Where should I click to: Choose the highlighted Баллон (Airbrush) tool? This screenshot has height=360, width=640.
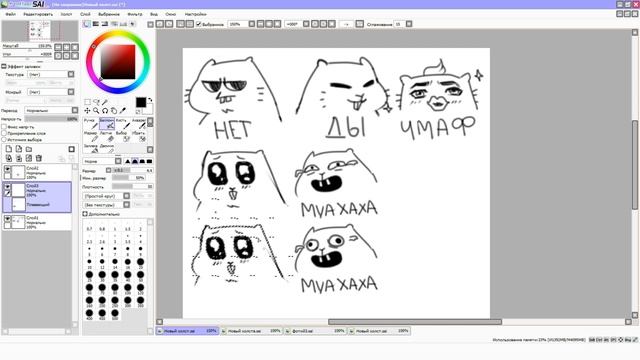click(107, 124)
